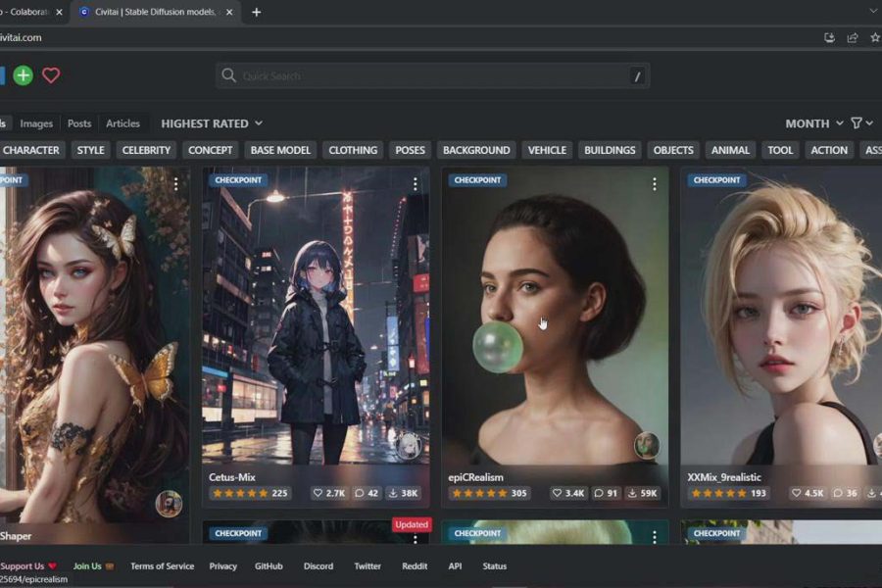Viewport: 882px width, 588px height.
Task: Expand the Highest Rated sort dropdown
Action: point(212,123)
